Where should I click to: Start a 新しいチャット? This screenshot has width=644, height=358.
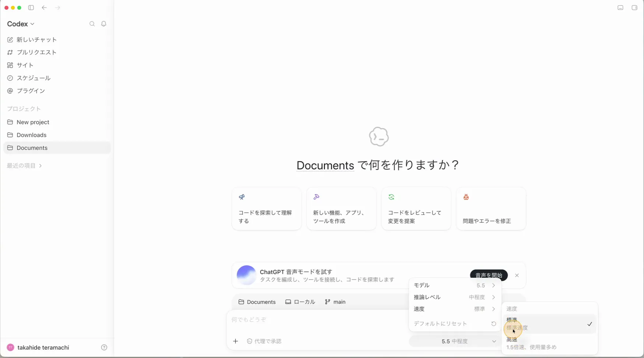57,40
